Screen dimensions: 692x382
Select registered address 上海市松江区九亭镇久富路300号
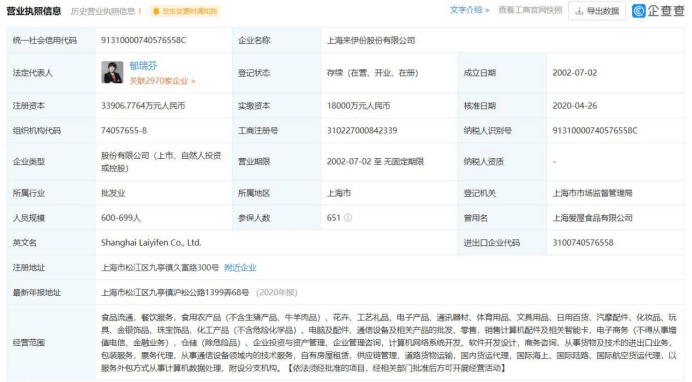[160, 267]
